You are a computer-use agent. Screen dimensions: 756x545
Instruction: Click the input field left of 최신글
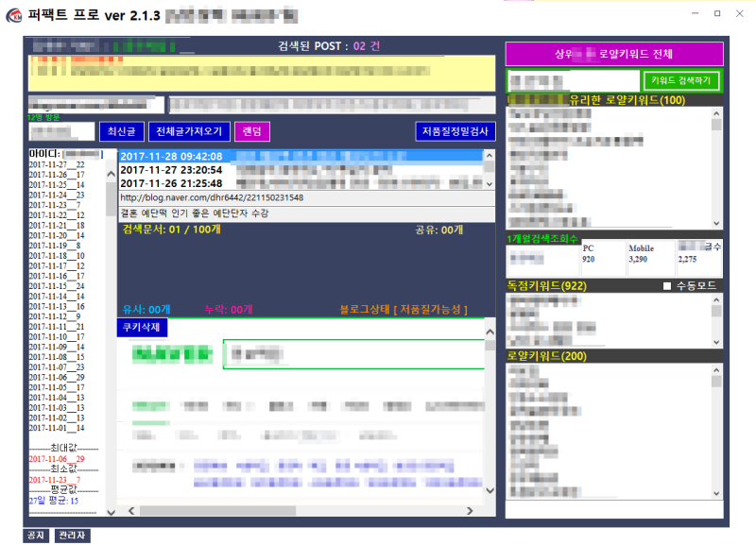click(x=61, y=131)
